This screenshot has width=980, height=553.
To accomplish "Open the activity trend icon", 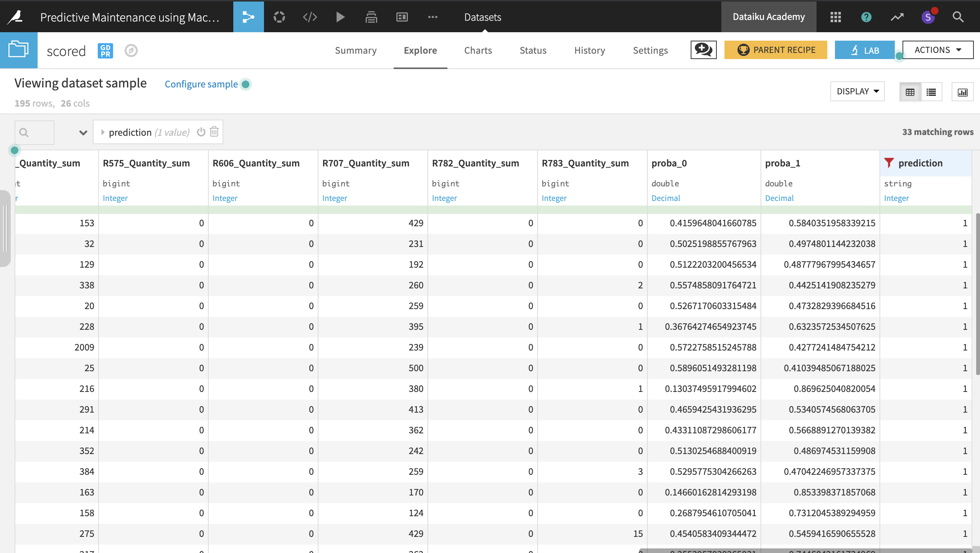I will [x=897, y=17].
